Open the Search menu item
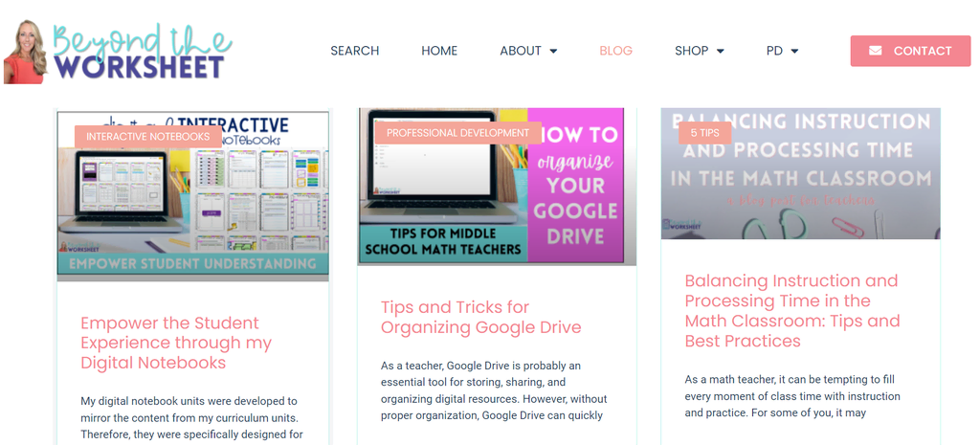 pos(354,51)
